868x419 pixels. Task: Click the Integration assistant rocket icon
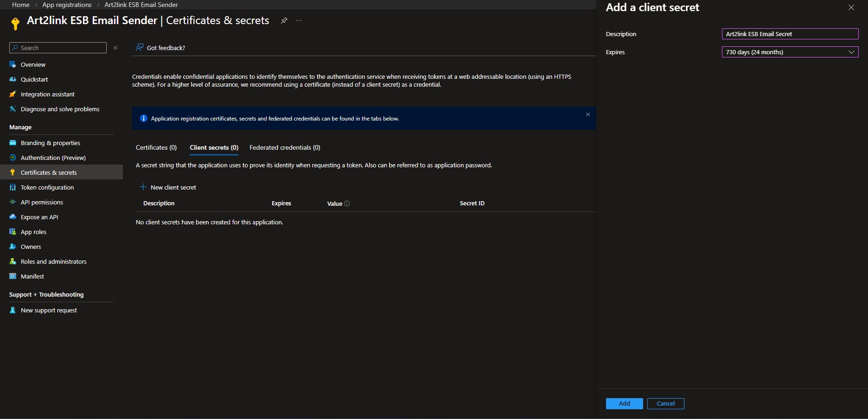(13, 94)
